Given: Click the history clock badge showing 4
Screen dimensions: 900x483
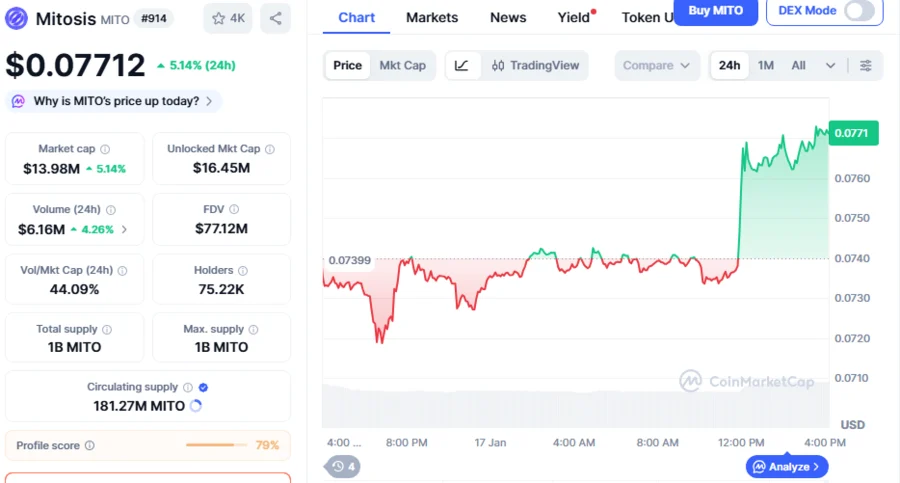Looking at the screenshot, I should (x=344, y=466).
